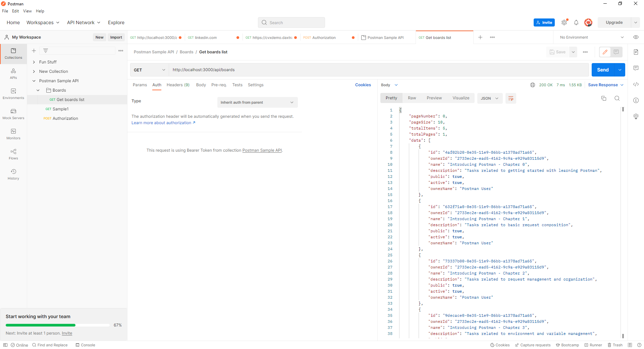Open the HTTP method GET dropdown
Image resolution: width=644 pixels, height=349 pixels.
[x=149, y=70]
